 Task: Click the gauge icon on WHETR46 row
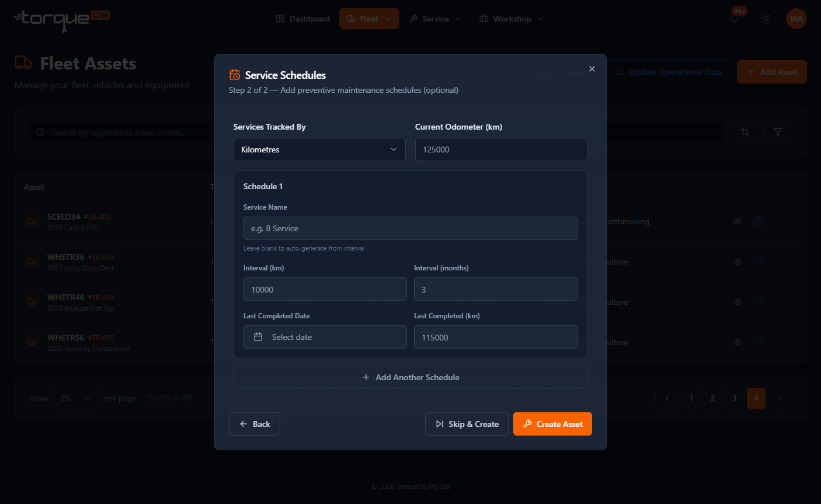tap(759, 302)
